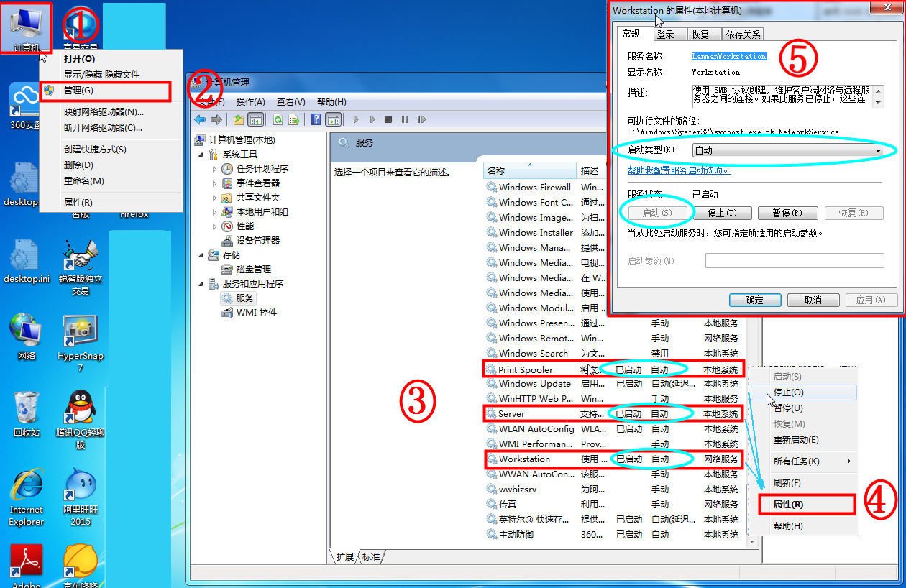Click the back navigation arrow
Screen dimensions: 906x588
point(200,120)
